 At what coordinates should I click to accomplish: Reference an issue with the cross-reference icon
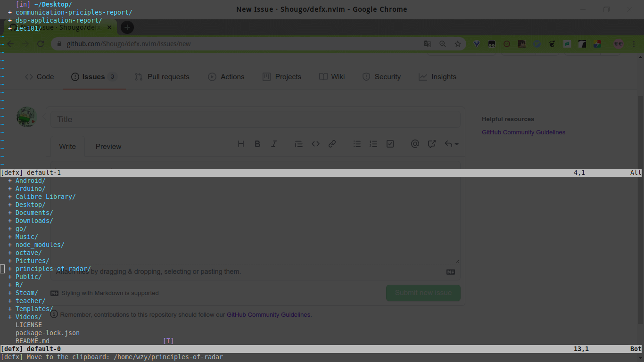tap(431, 144)
